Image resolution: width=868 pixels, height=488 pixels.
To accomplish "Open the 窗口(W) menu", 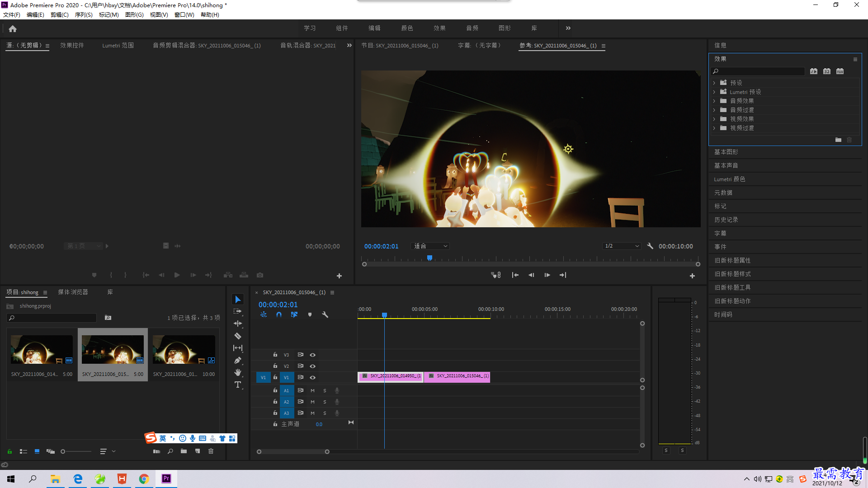I will point(184,15).
